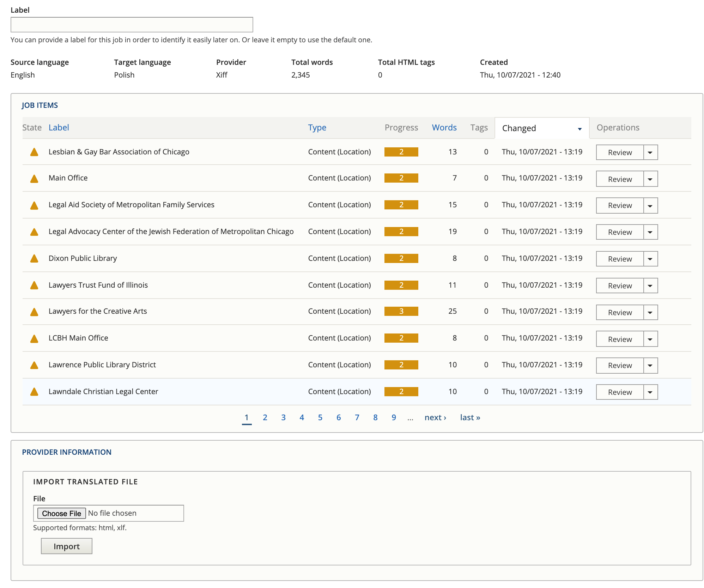Go to page 5 of job items
This screenshot has height=588, width=704.
click(320, 417)
